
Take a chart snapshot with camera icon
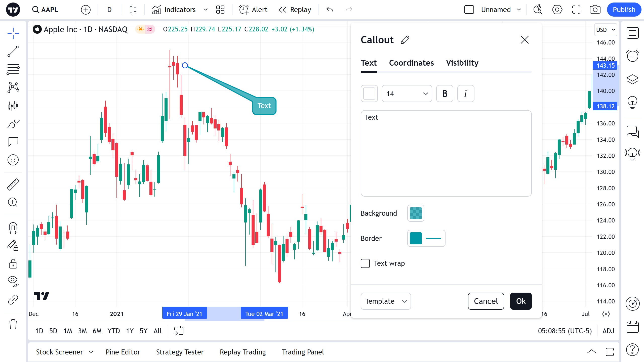pos(595,10)
